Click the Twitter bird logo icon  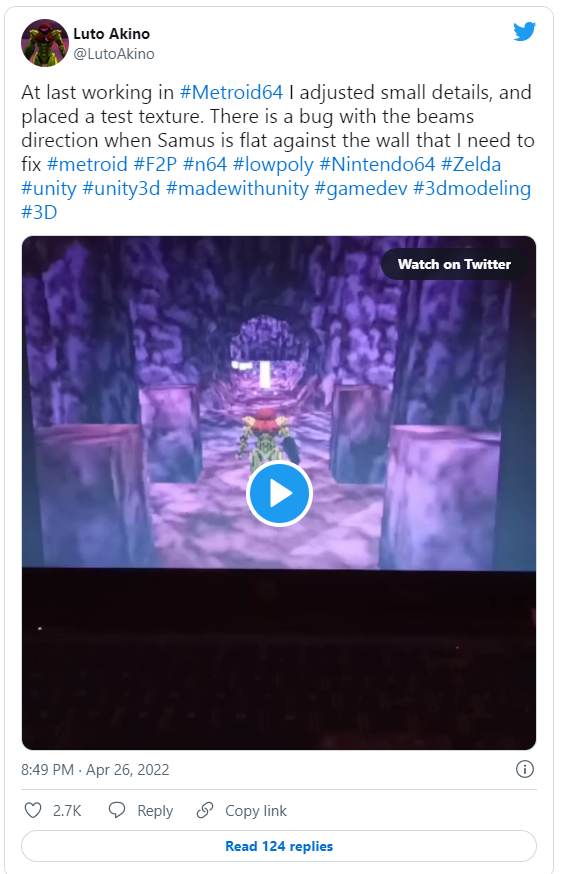[x=524, y=32]
